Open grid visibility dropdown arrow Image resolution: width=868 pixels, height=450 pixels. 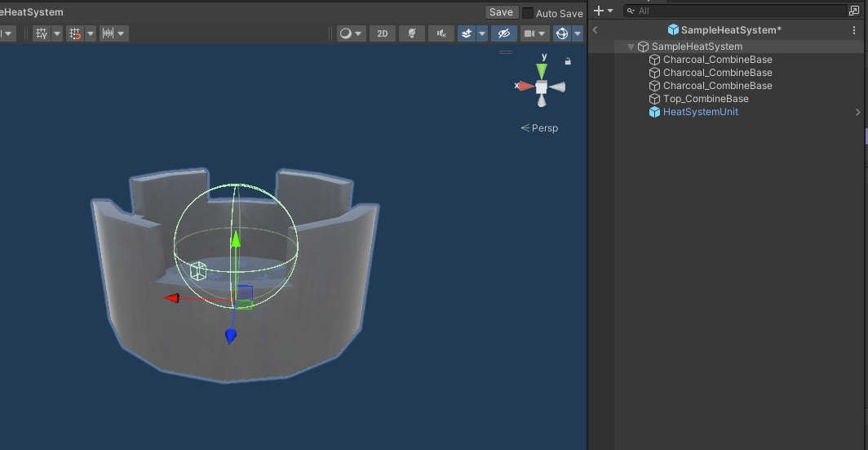point(57,33)
